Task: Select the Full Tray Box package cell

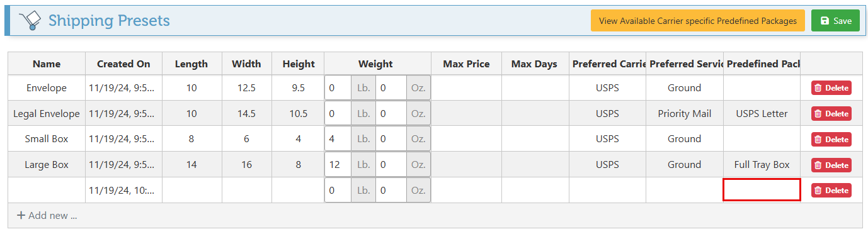Action: (762, 165)
